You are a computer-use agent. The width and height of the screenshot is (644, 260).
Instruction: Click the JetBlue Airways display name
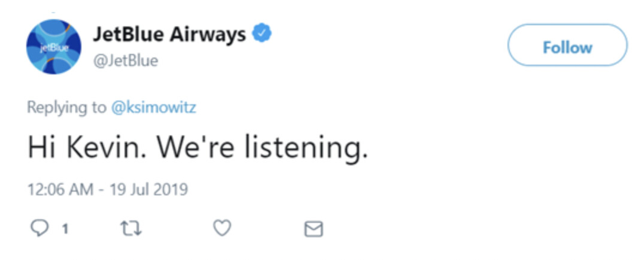click(x=169, y=35)
